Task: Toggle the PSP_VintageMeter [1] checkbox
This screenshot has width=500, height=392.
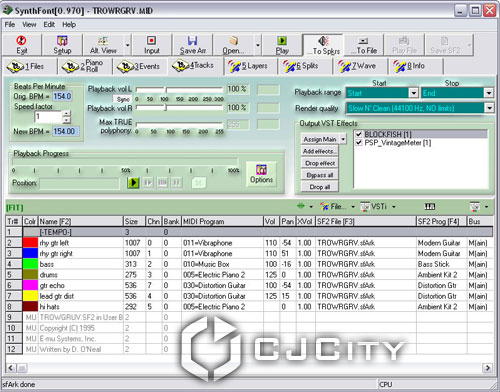Action: tap(359, 143)
